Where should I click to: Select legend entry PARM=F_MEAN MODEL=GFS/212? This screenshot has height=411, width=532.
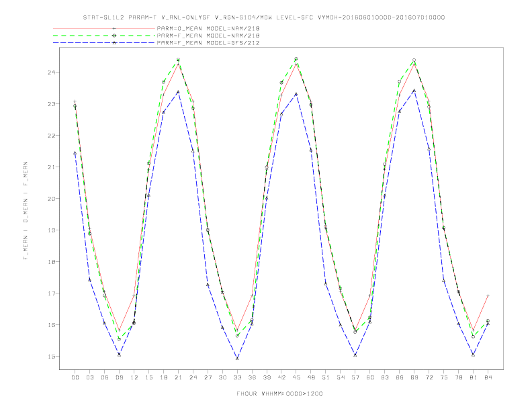208,43
